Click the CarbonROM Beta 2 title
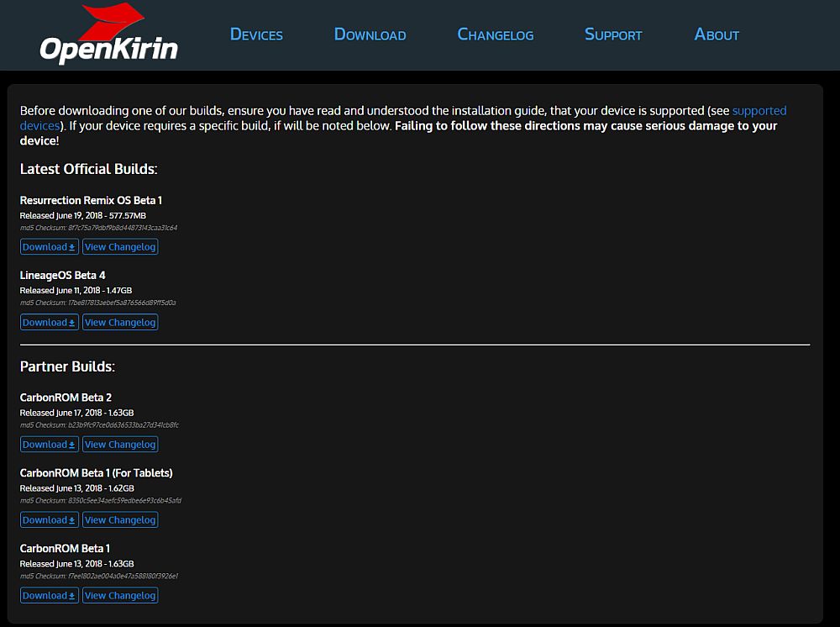This screenshot has width=840, height=627. pos(66,398)
